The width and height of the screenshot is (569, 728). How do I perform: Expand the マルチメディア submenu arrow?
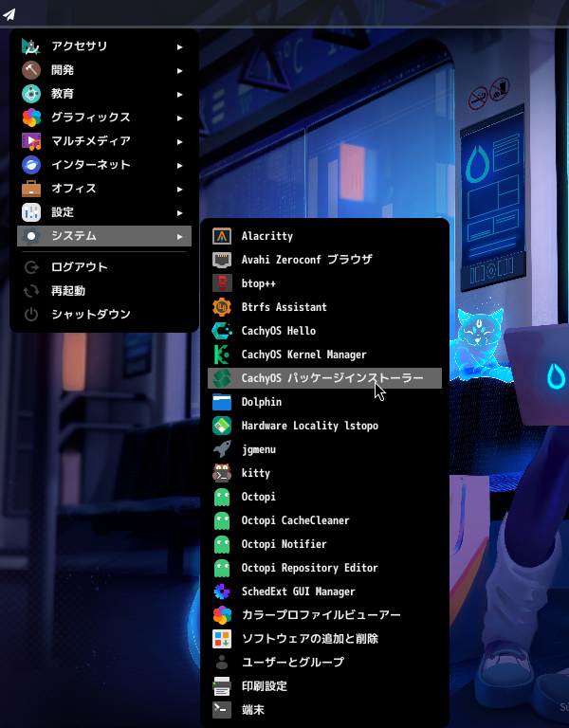pos(180,141)
